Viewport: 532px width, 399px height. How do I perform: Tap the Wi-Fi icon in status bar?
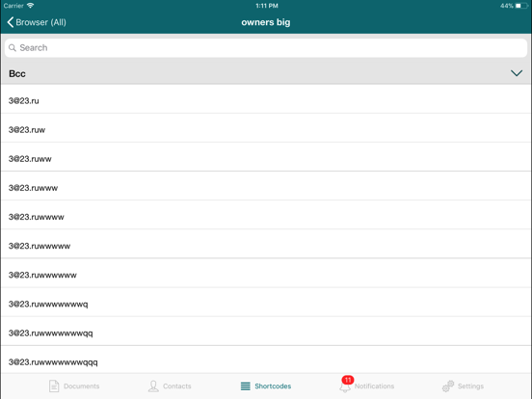click(30, 6)
